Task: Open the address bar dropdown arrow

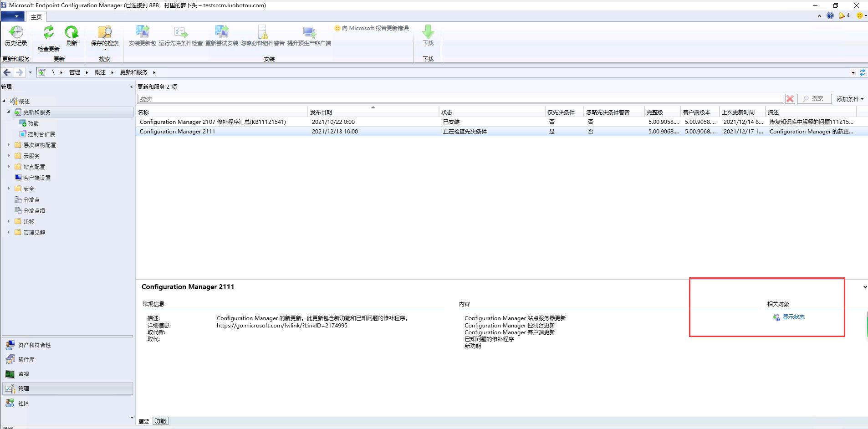Action: click(x=853, y=72)
